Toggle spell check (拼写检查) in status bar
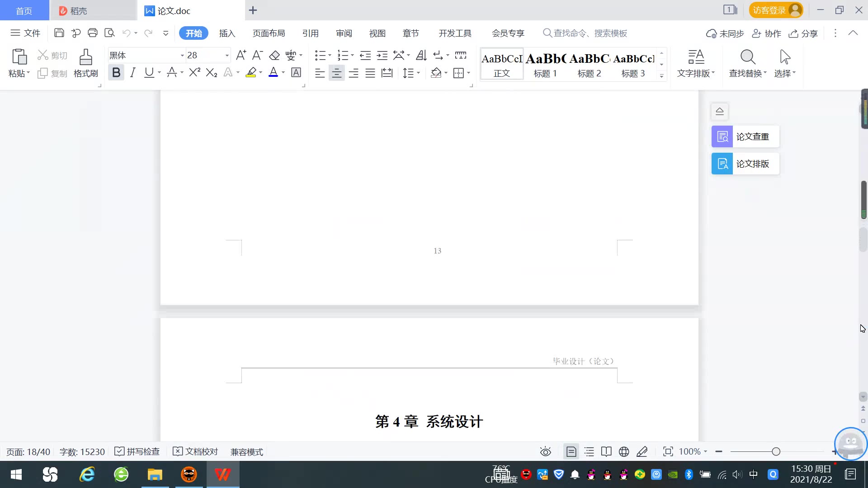 click(x=137, y=451)
